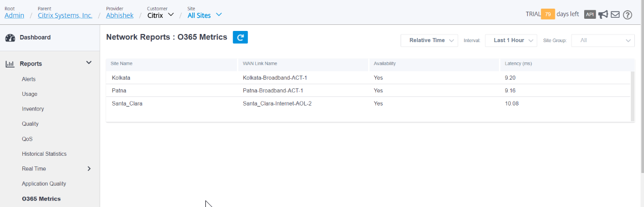Open the Relative Time dropdown
644x207 pixels.
pos(430,41)
